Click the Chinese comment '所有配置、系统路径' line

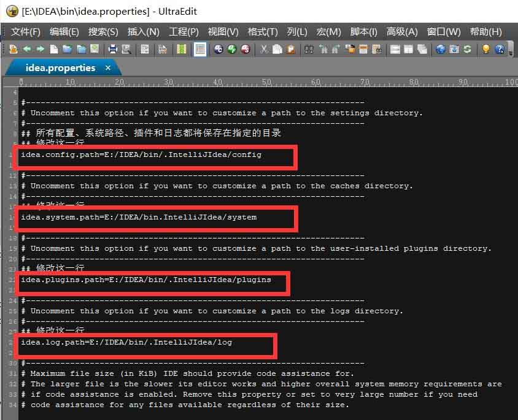[151, 133]
